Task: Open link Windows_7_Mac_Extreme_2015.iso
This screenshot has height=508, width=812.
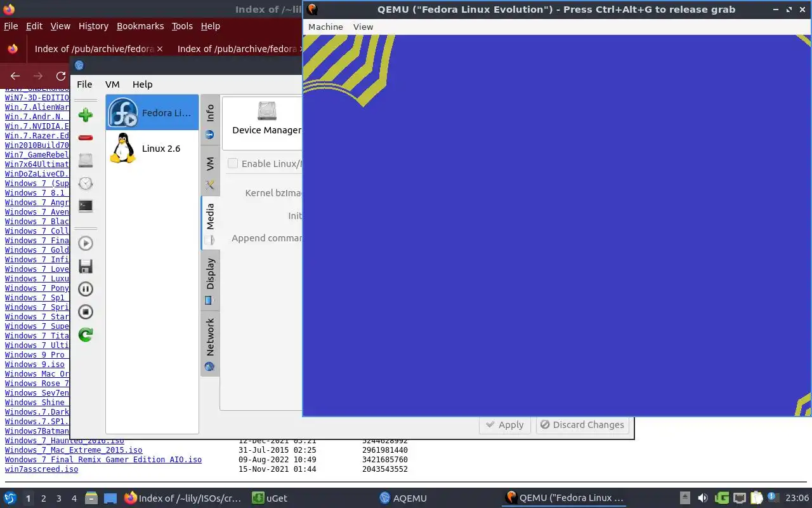Action: coord(74,450)
